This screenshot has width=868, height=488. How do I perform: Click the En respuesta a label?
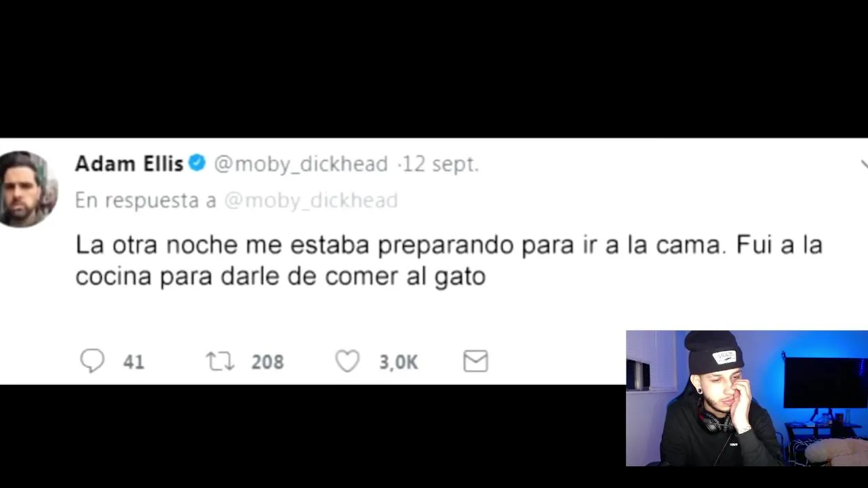(146, 201)
